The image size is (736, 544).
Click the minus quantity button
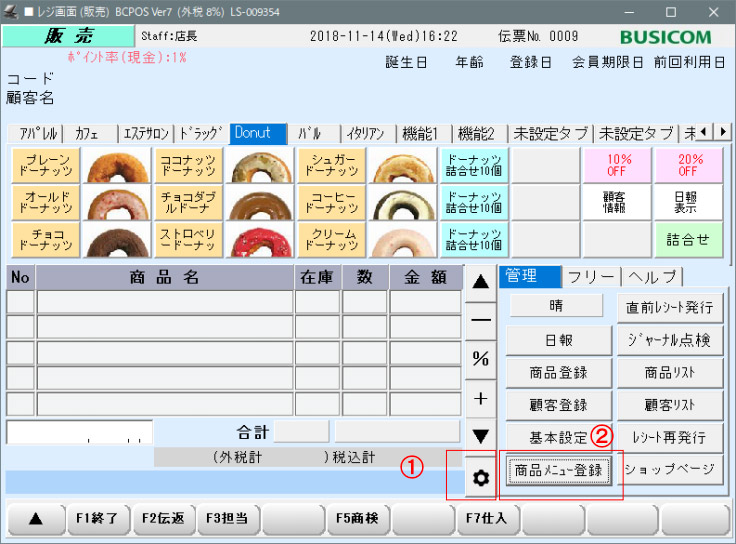coord(481,320)
